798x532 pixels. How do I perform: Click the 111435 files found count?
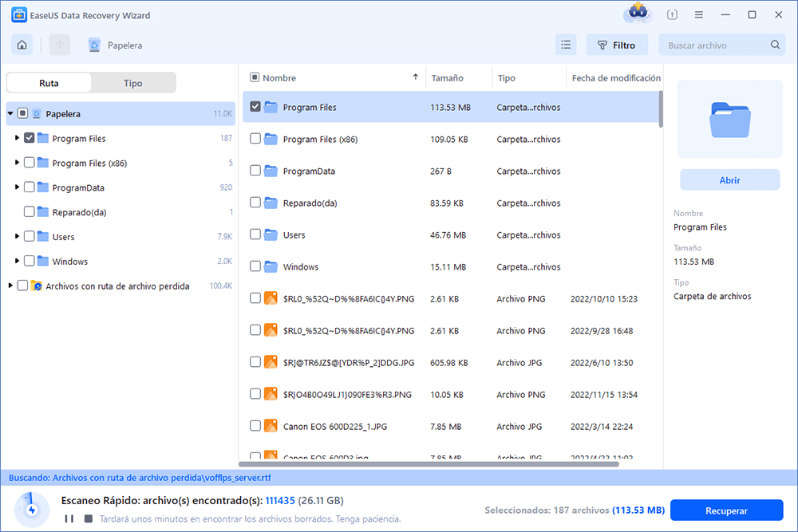coord(280,500)
